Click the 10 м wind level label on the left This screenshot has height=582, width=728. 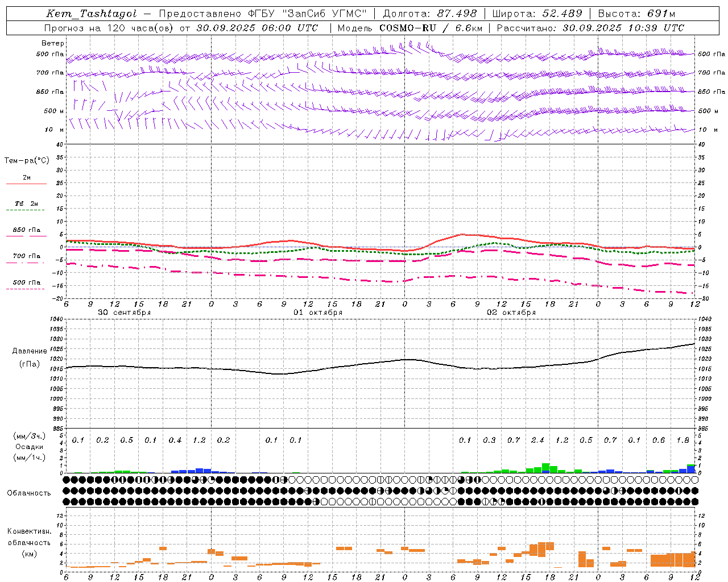pos(55,130)
